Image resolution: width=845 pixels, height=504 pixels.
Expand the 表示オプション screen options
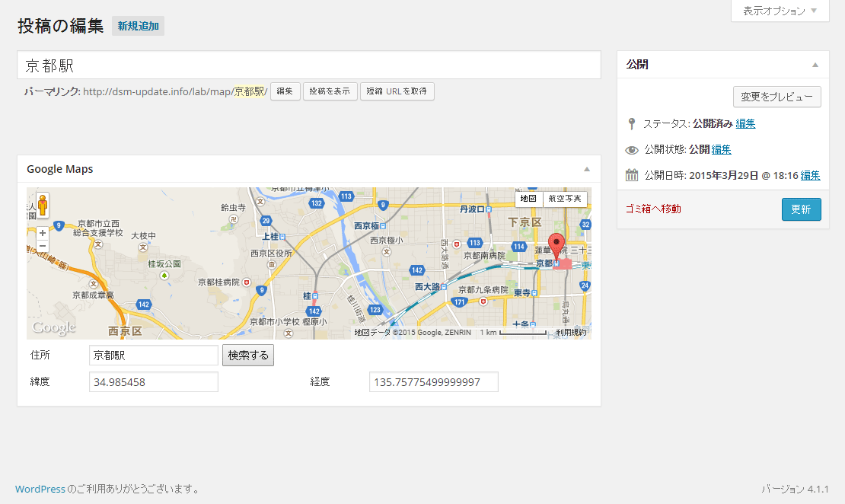(780, 11)
